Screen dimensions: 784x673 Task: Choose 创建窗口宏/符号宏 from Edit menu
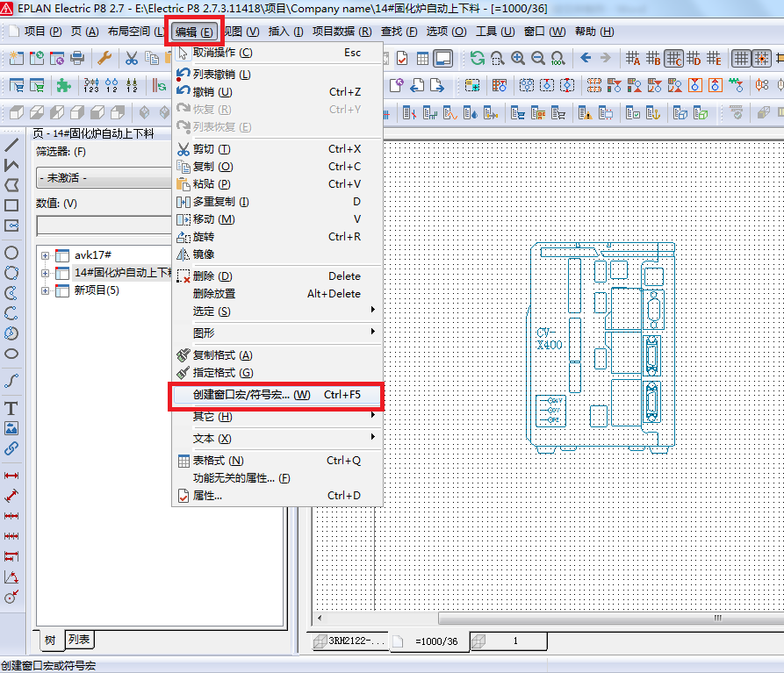[x=253, y=396]
